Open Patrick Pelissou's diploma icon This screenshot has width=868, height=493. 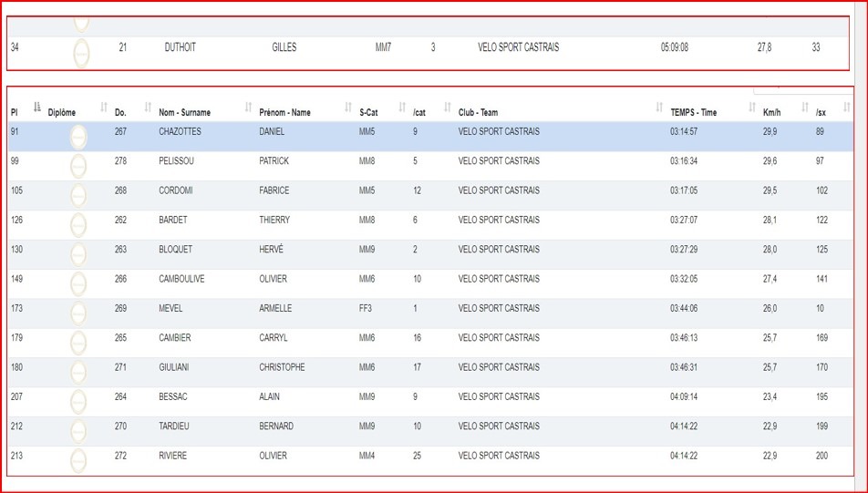(x=78, y=166)
